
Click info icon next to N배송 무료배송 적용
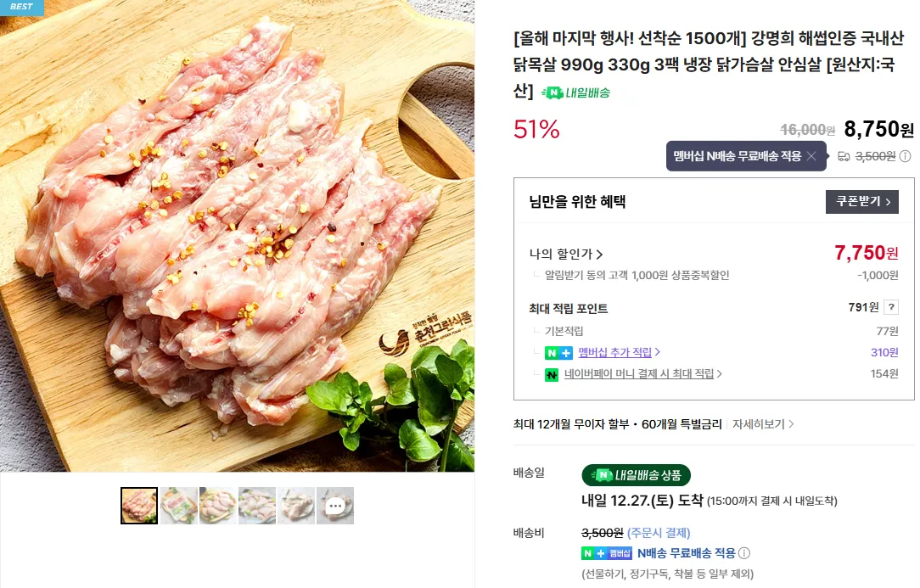744,553
